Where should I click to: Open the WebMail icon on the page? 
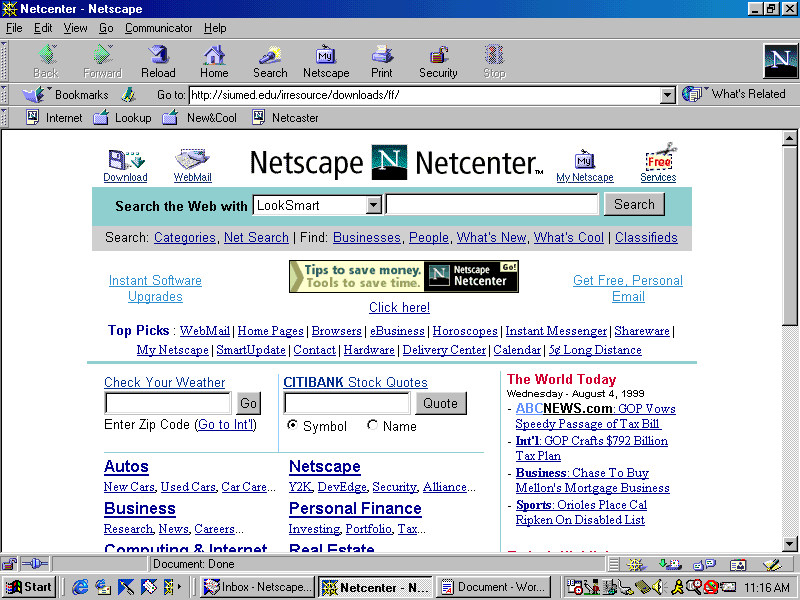(x=192, y=165)
